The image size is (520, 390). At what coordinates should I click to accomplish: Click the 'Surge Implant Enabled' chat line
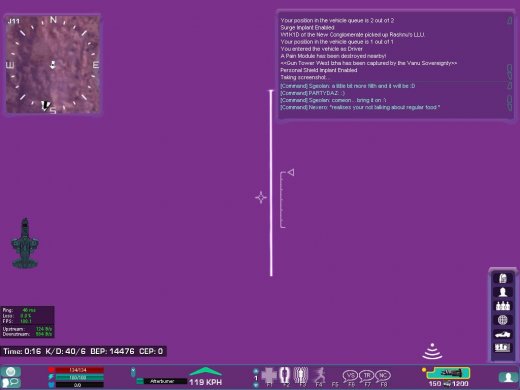tap(307, 28)
